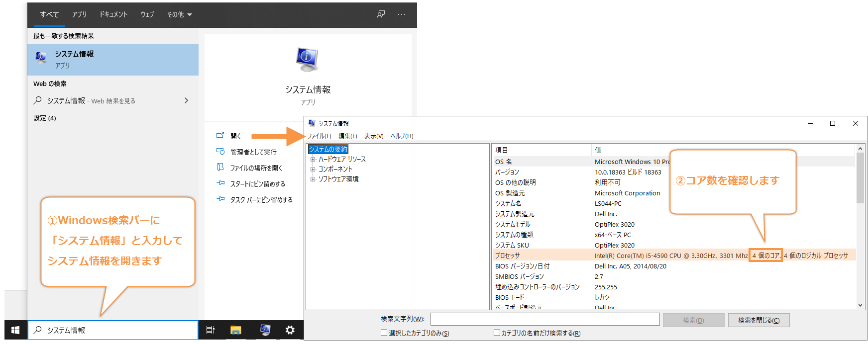Open the 表示(V) menu
868x344 pixels.
tap(374, 136)
